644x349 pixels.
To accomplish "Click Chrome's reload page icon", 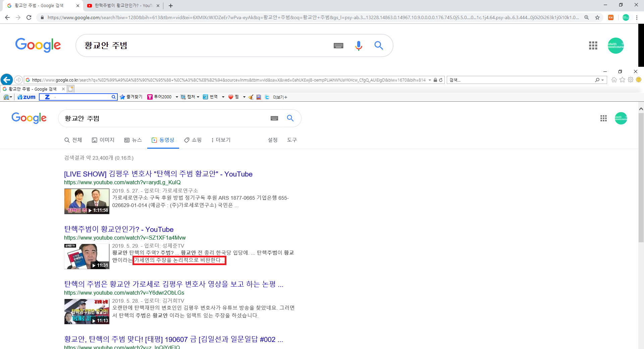I will tap(29, 17).
